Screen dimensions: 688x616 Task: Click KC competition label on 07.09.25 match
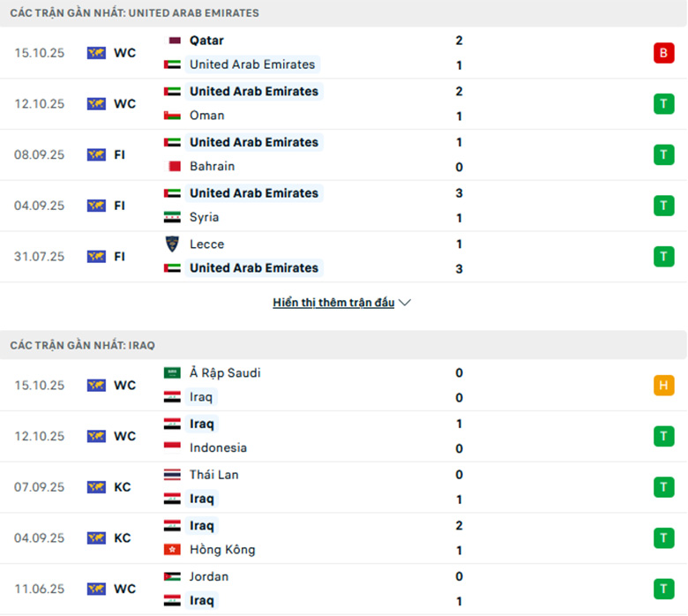pos(123,487)
